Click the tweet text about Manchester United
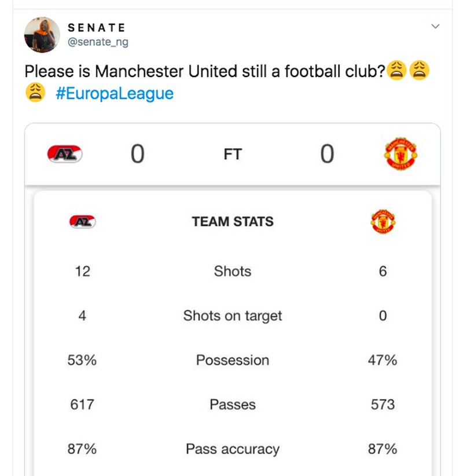This screenshot has height=476, width=463. [x=205, y=72]
